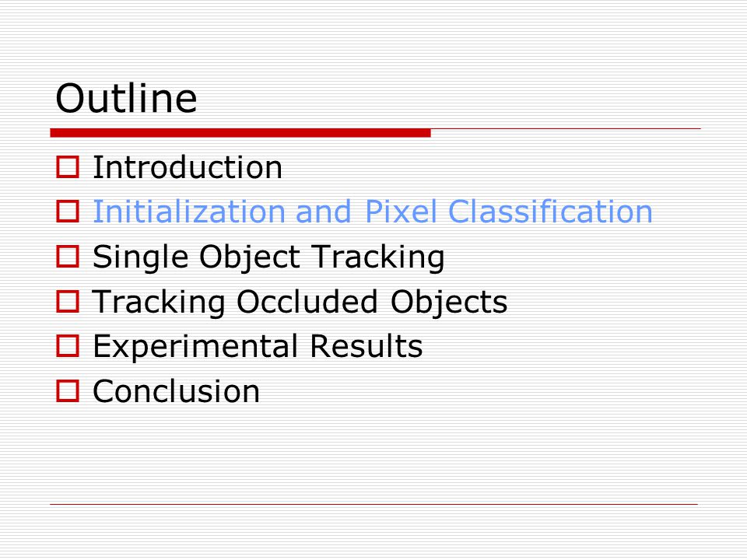
Task: Click the Outline slide title
Action: 126,98
